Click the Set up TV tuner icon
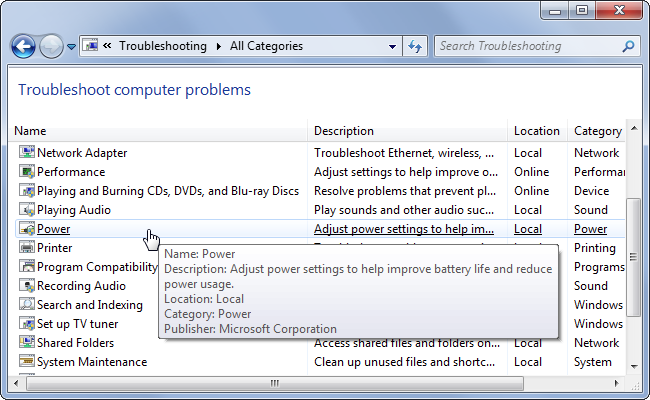 click(x=27, y=323)
